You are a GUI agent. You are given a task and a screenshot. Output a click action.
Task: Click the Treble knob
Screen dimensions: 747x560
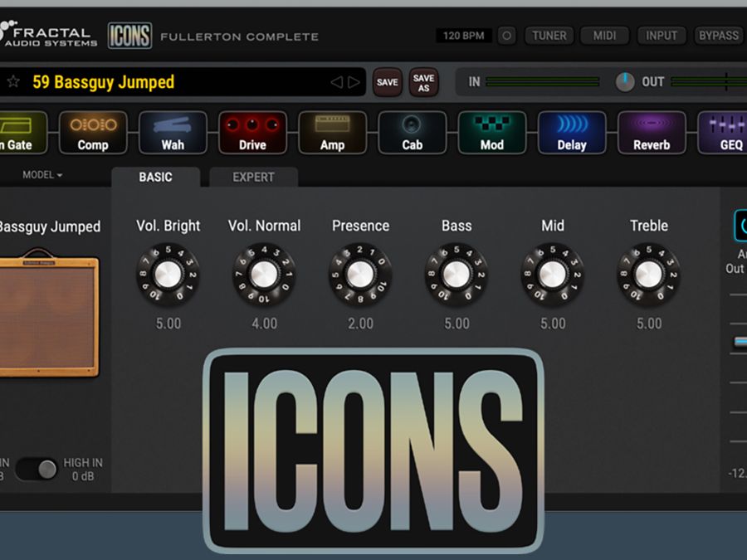tap(649, 275)
